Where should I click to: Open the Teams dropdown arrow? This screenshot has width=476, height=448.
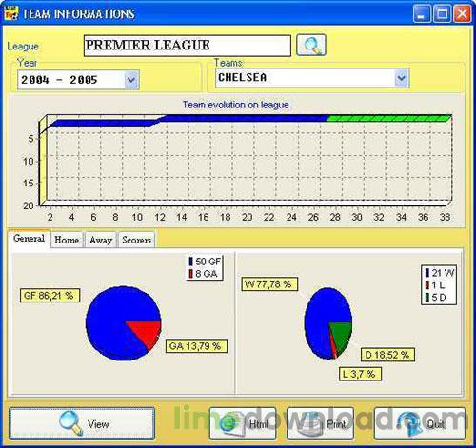coord(402,78)
